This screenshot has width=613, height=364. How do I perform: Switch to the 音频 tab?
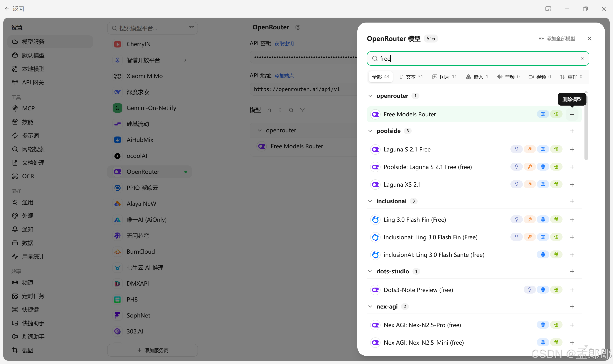pyautogui.click(x=508, y=77)
